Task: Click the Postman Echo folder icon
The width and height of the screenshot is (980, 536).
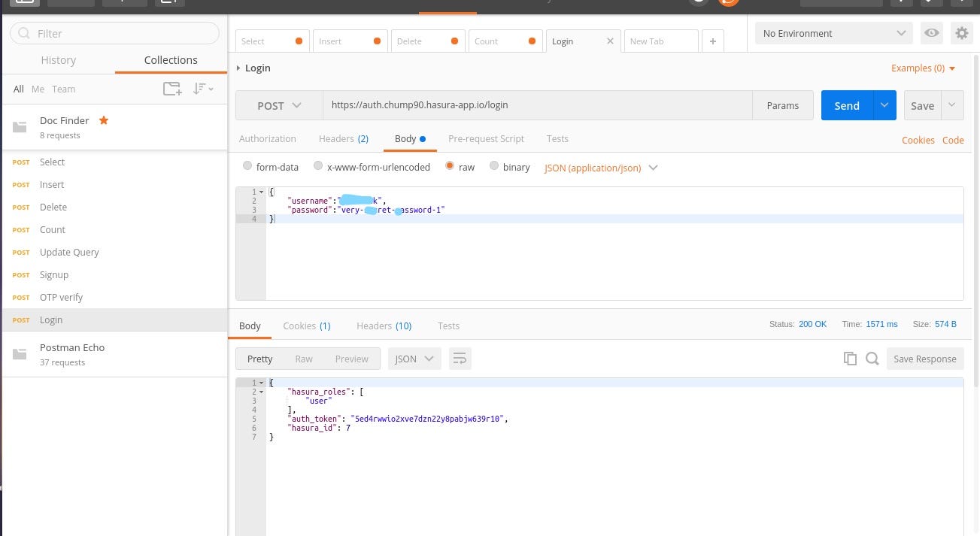Action: 20,353
